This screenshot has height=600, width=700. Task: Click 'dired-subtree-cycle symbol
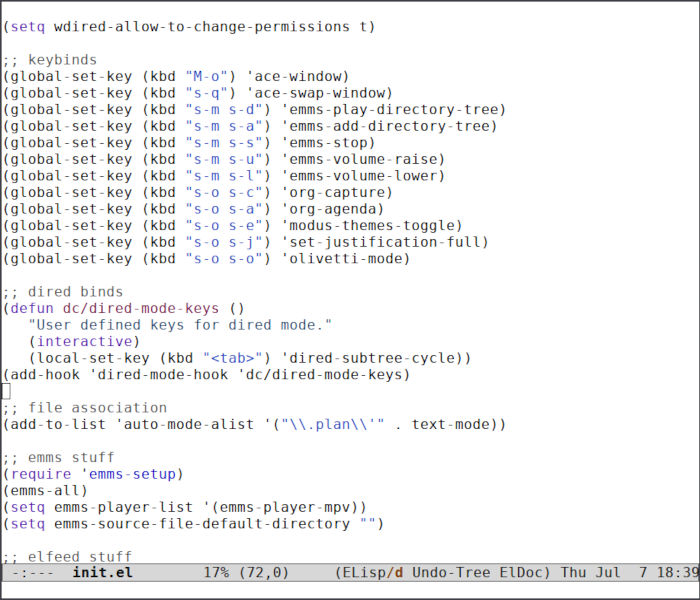pos(371,358)
